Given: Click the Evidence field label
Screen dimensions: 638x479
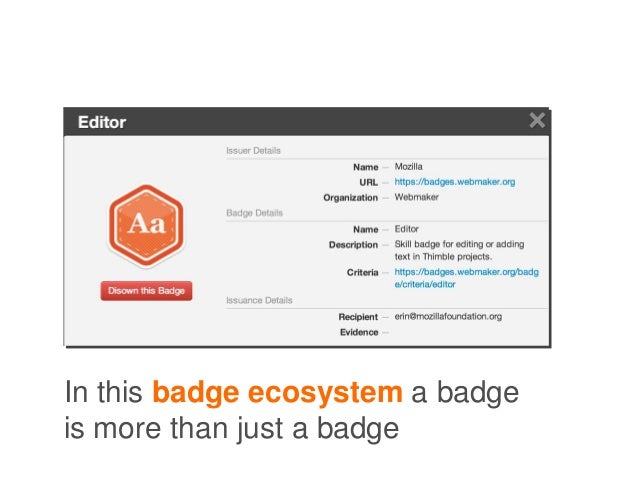Looking at the screenshot, I should pyautogui.click(x=359, y=332).
